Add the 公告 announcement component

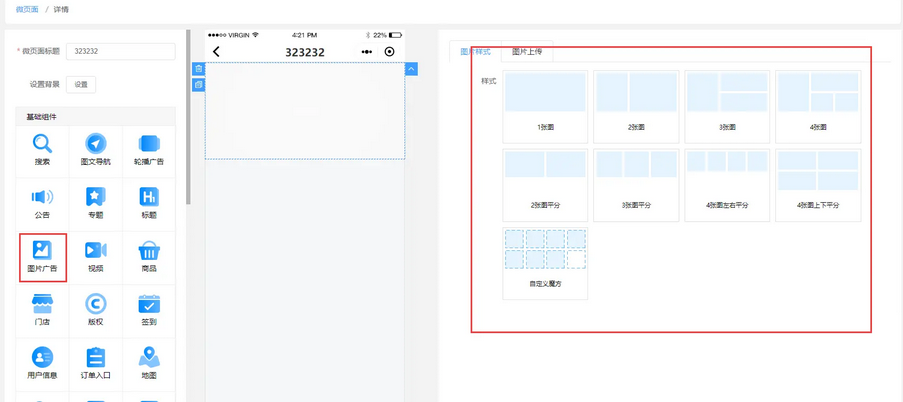click(x=42, y=203)
